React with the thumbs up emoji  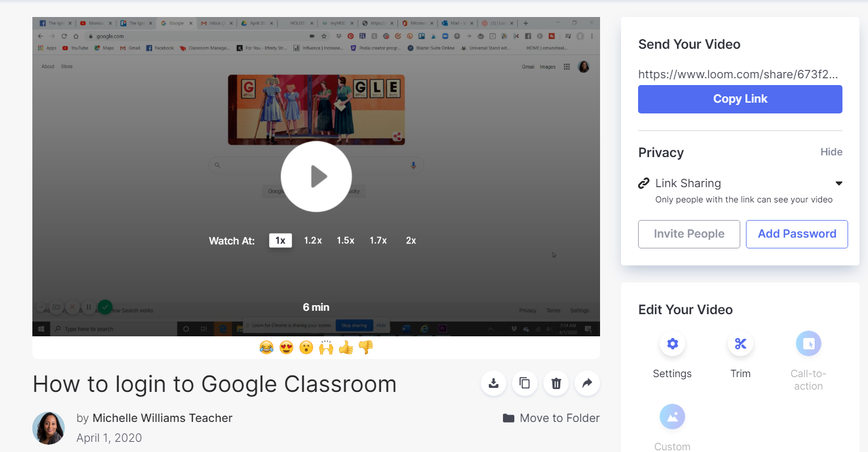(346, 347)
